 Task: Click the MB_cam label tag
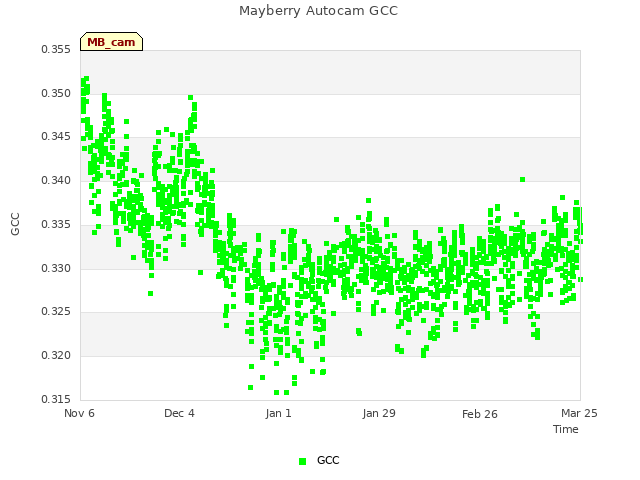tap(111, 42)
